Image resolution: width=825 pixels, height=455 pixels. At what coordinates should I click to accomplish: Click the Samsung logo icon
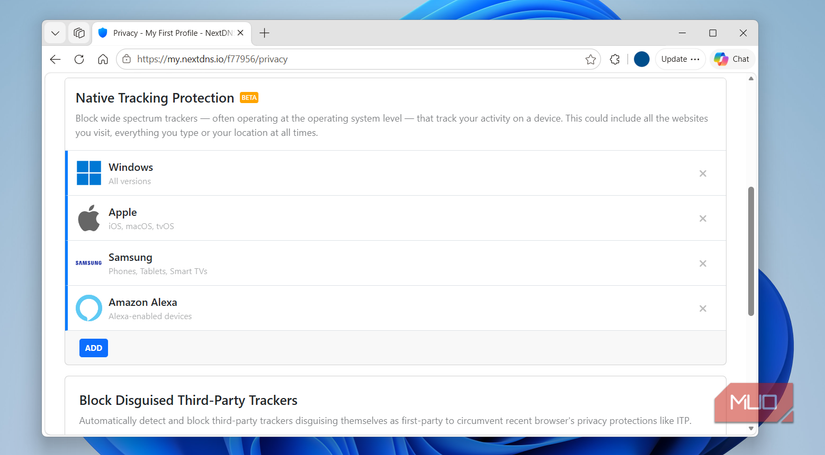88,263
